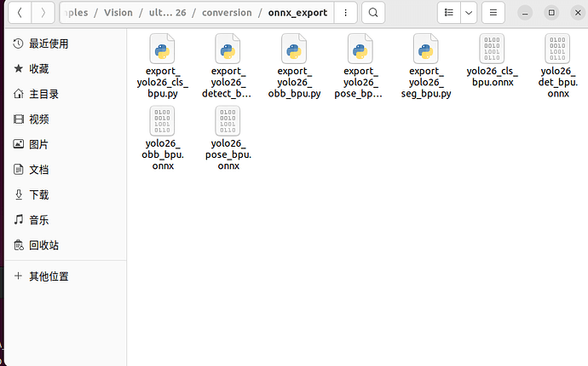Click the file name text export_yolo26_pose_bp…

[359, 82]
